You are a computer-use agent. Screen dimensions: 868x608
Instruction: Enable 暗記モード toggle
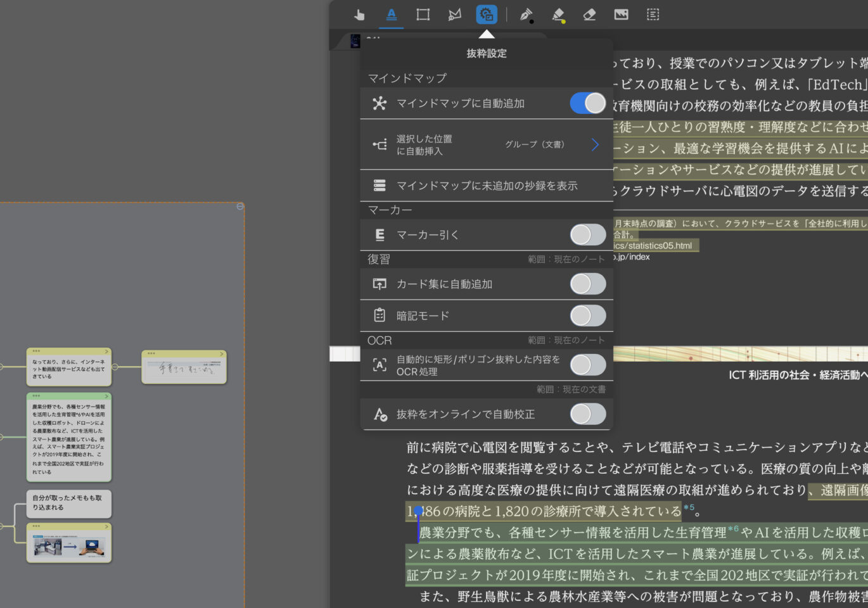(x=587, y=315)
